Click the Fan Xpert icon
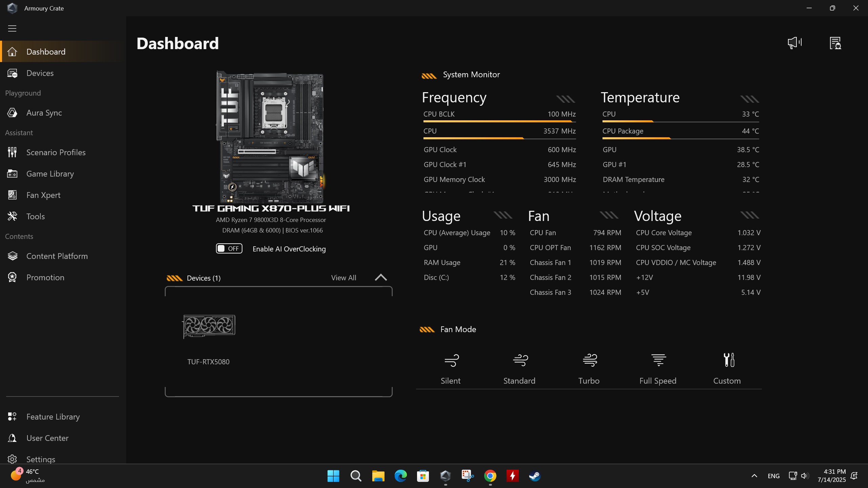 [12, 195]
